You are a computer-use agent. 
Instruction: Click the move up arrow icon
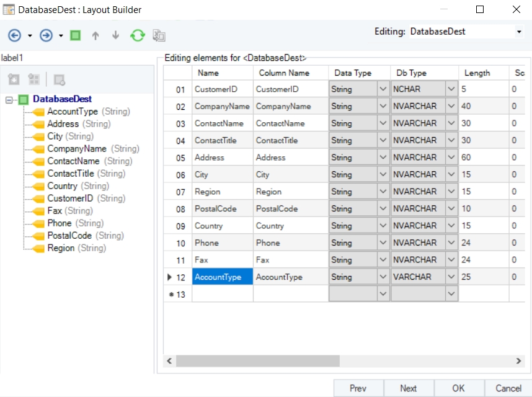(x=95, y=35)
